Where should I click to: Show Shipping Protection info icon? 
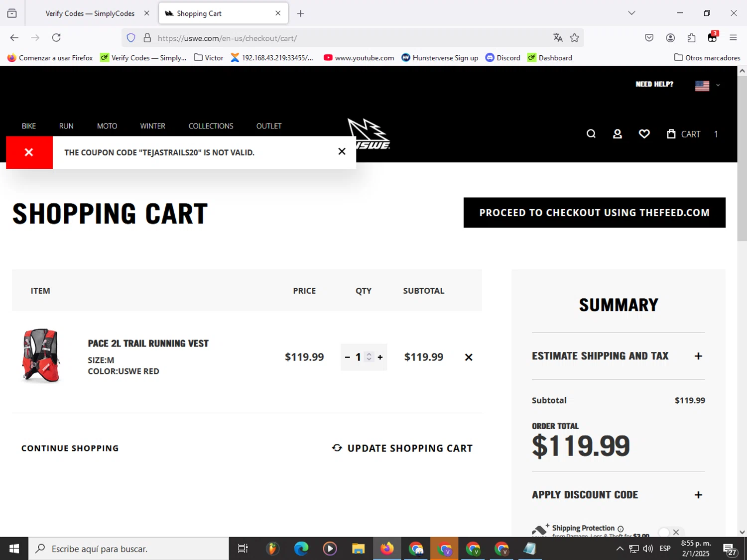621,529
